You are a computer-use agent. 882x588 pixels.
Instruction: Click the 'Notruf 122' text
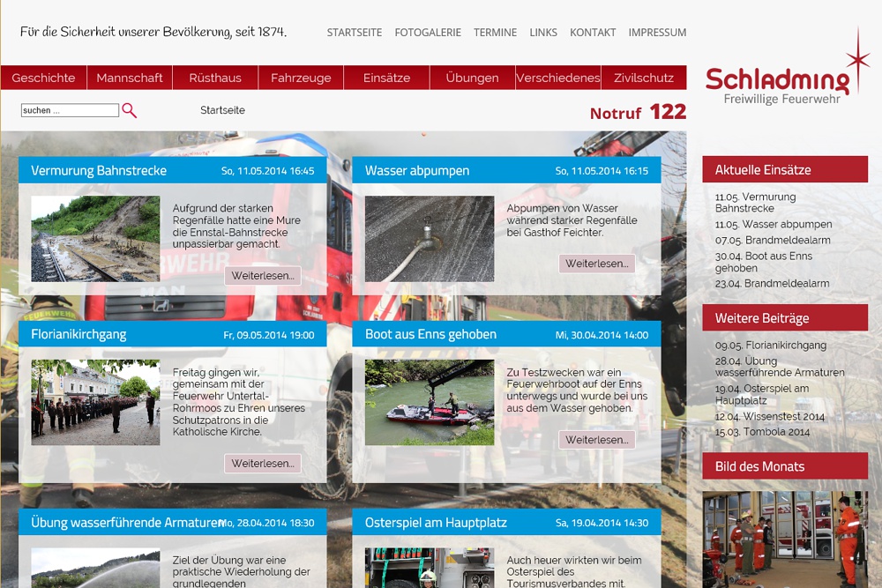point(638,112)
